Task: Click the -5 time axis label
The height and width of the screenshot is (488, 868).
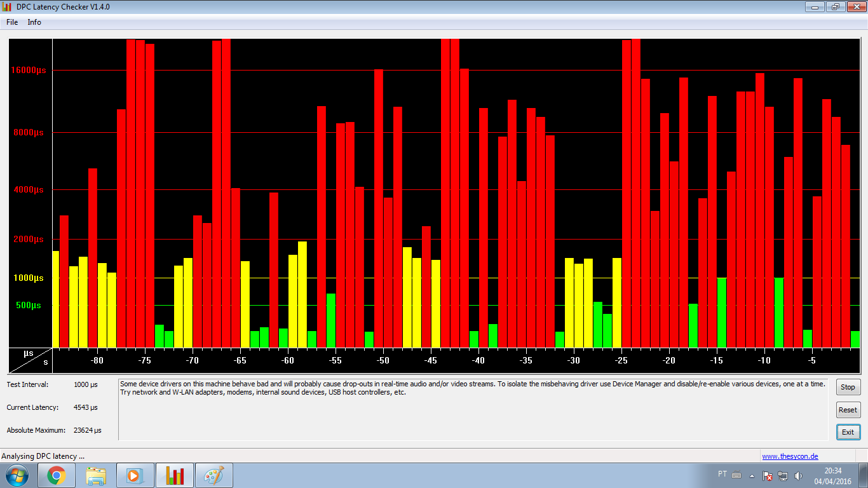Action: click(x=812, y=360)
